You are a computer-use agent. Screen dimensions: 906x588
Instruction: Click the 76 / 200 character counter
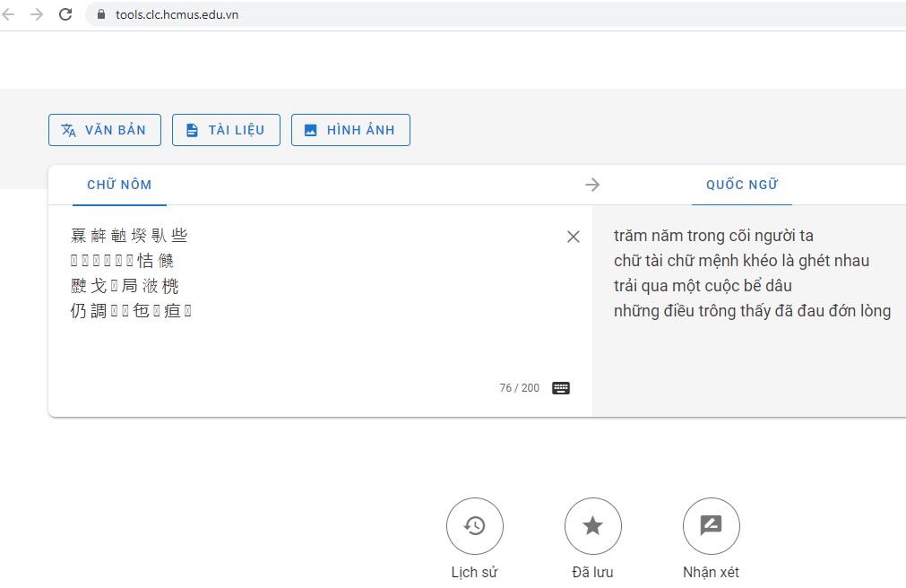(520, 388)
